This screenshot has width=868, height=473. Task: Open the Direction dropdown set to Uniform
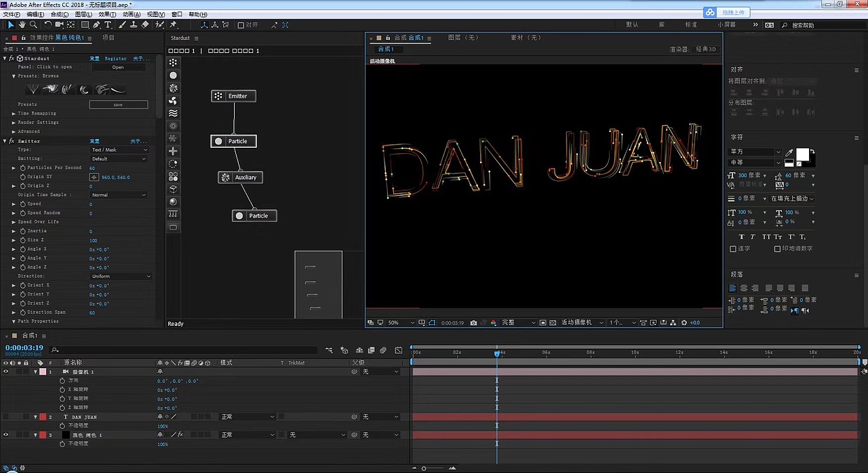(121, 276)
